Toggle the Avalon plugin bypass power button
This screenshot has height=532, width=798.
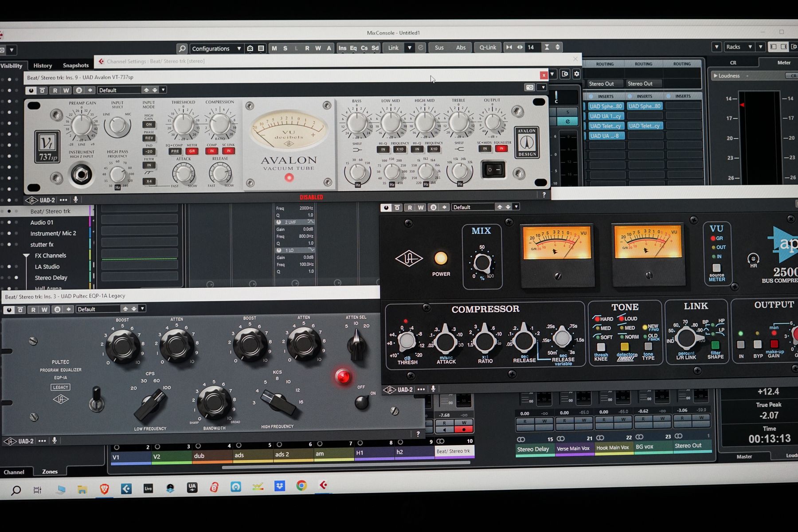[x=31, y=90]
